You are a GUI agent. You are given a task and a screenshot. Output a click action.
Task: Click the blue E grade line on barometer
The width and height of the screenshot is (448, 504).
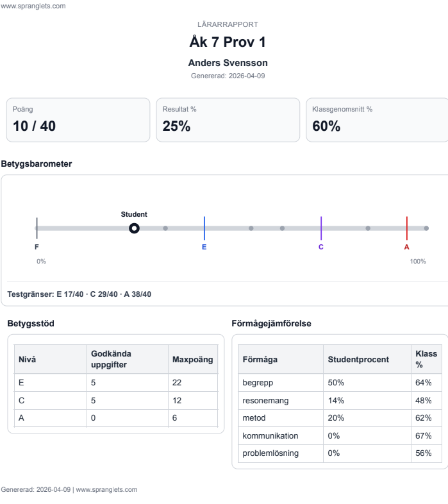point(204,228)
